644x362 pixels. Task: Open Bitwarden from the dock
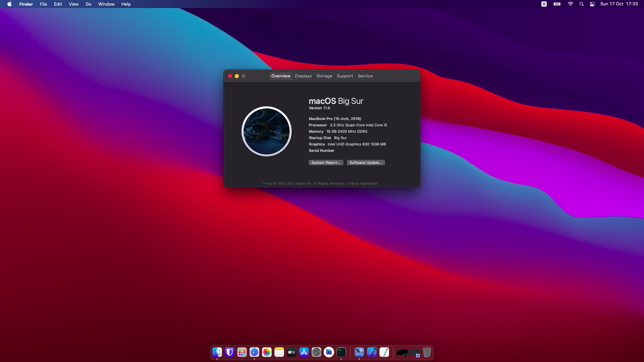pos(229,352)
